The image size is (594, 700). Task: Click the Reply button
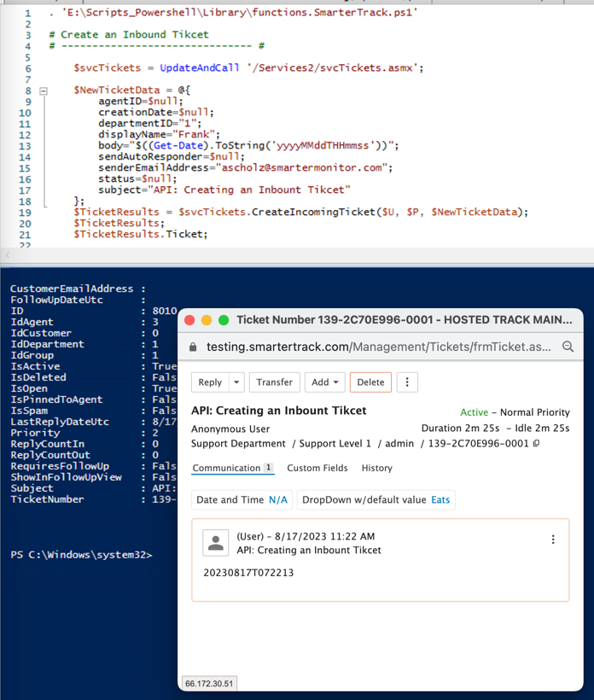[x=209, y=382]
